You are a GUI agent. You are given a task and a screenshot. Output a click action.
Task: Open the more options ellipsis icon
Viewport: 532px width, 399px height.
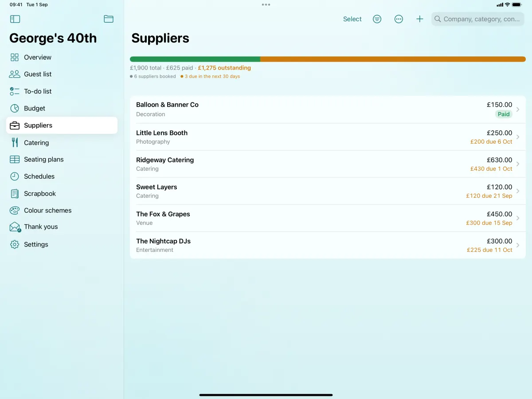coord(399,19)
